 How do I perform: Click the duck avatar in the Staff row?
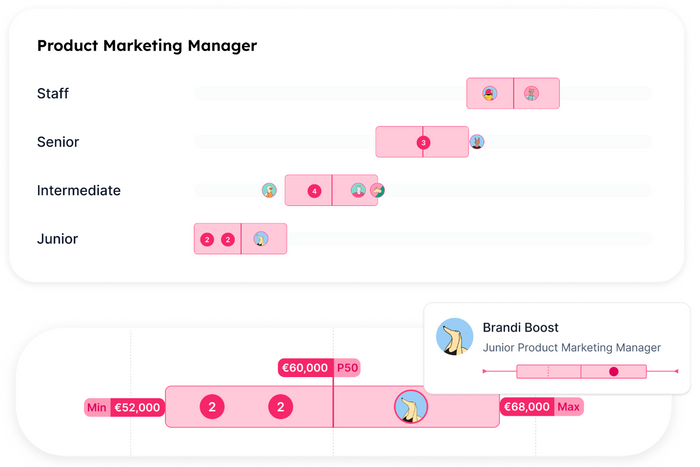(490, 93)
